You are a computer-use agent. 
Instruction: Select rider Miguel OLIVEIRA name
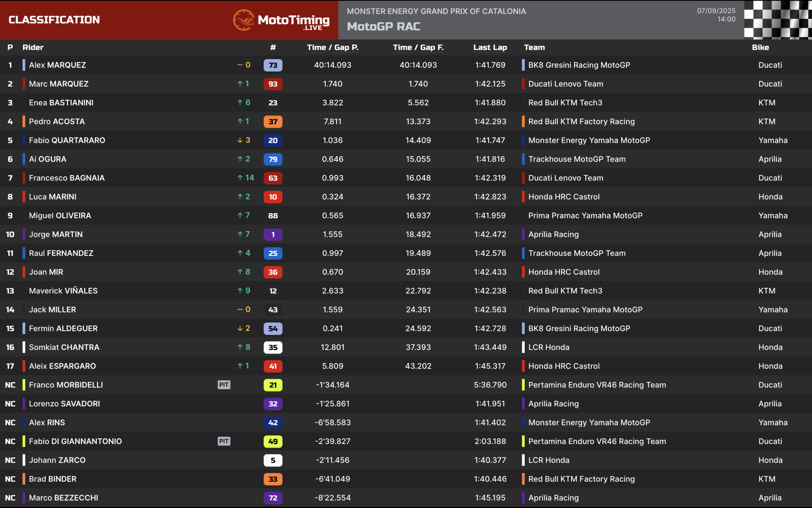60,215
